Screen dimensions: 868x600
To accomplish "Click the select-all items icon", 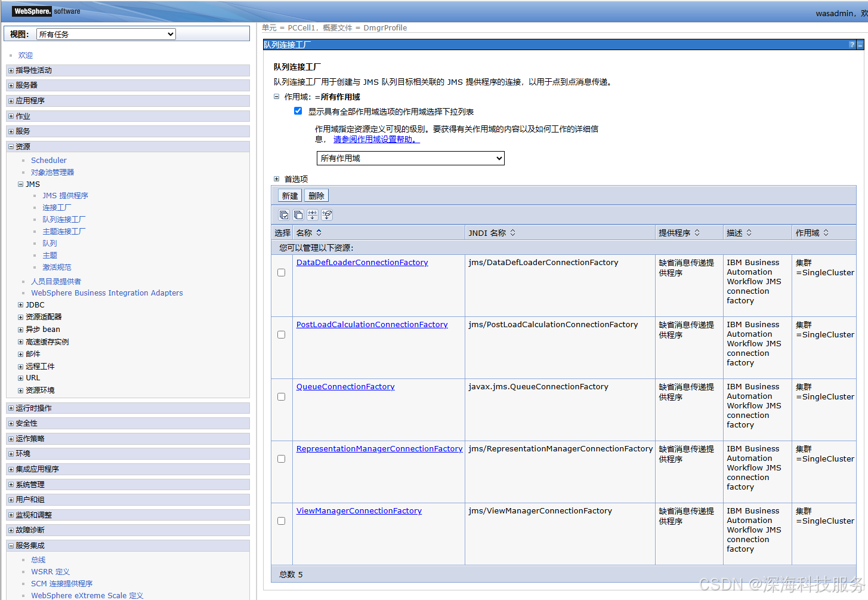I will point(284,215).
